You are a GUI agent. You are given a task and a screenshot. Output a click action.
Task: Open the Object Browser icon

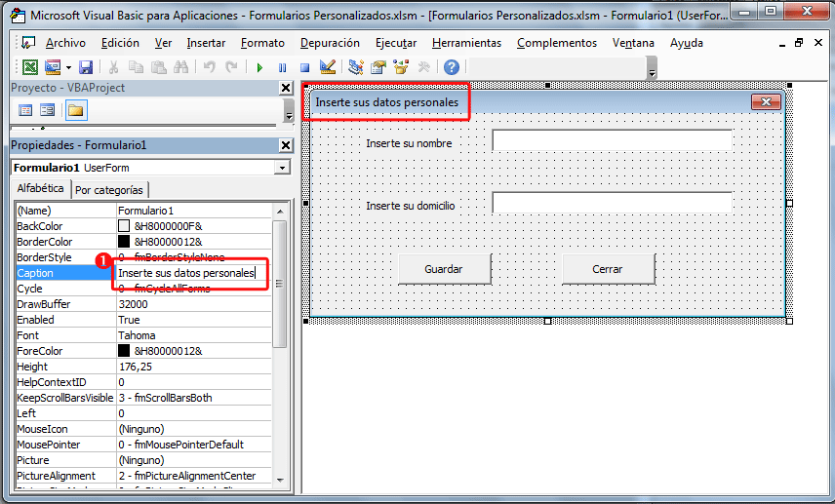(x=401, y=67)
